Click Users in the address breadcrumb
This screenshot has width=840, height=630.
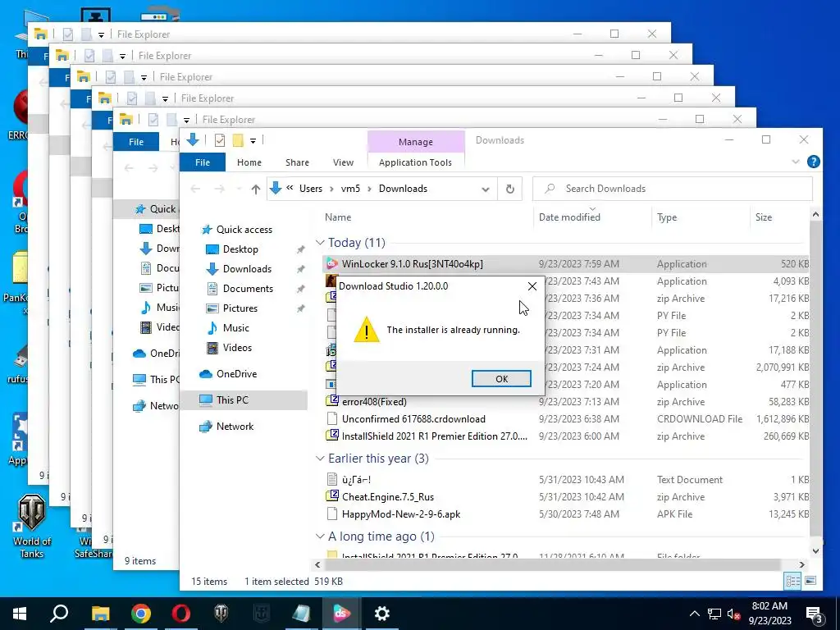coord(311,189)
